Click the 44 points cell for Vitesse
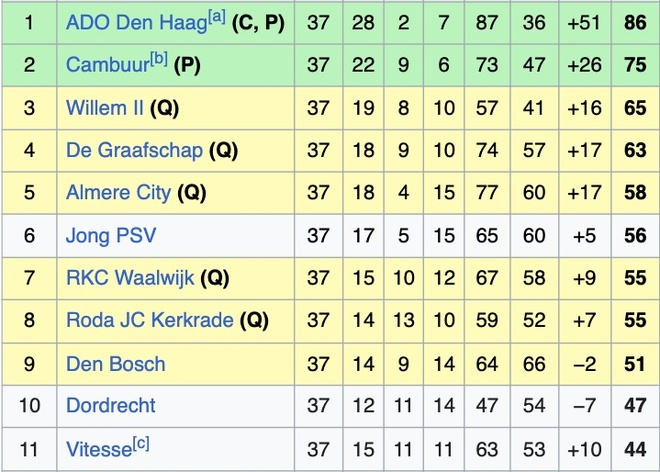The width and height of the screenshot is (660, 472). [635, 449]
